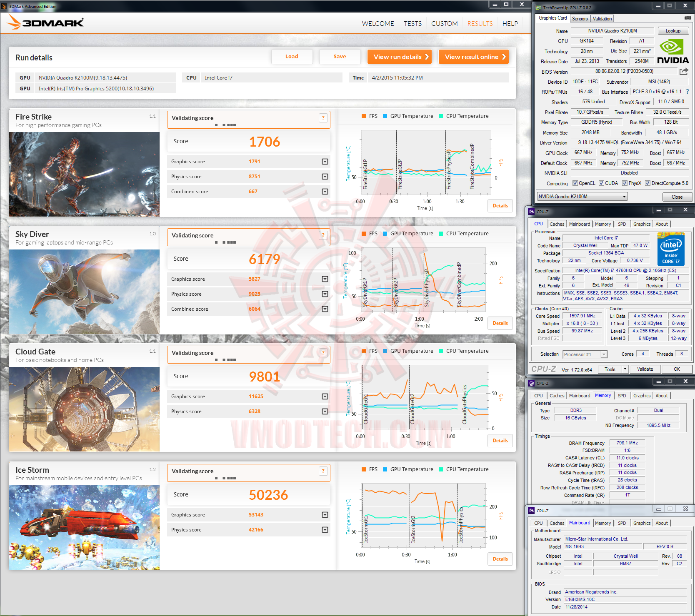Expand Sky Diver Graphics score details
Image resolution: width=695 pixels, height=616 pixels.
325,279
